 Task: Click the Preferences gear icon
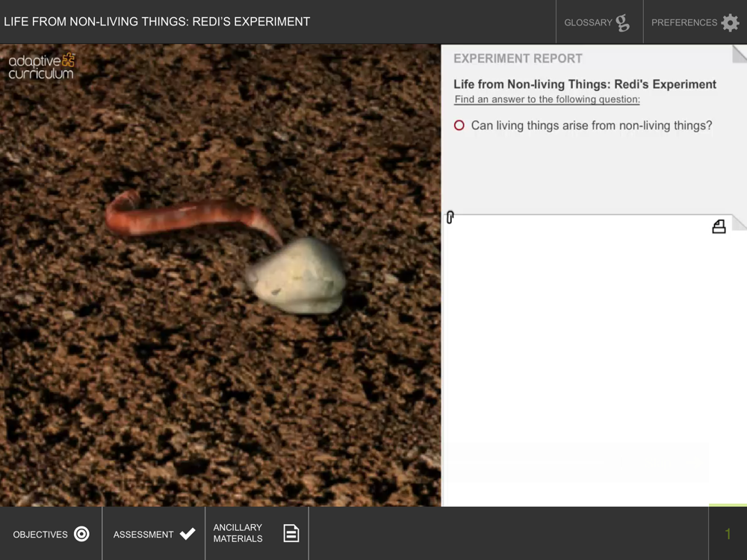[730, 22]
